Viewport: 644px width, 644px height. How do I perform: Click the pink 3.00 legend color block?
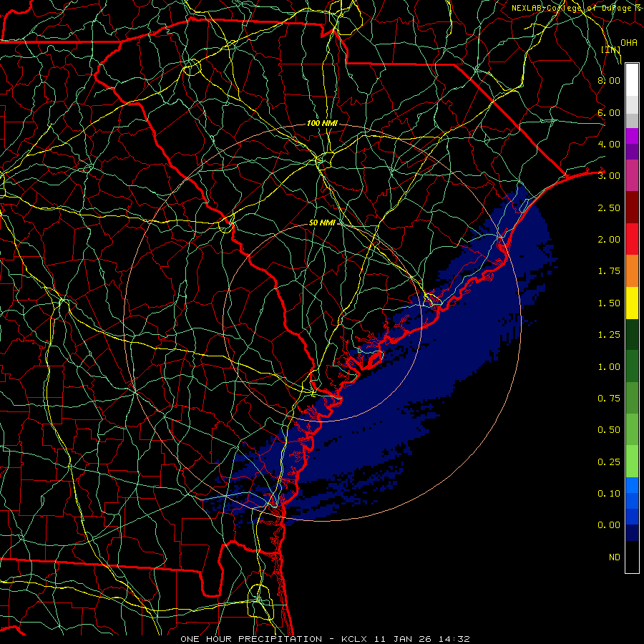click(632, 175)
